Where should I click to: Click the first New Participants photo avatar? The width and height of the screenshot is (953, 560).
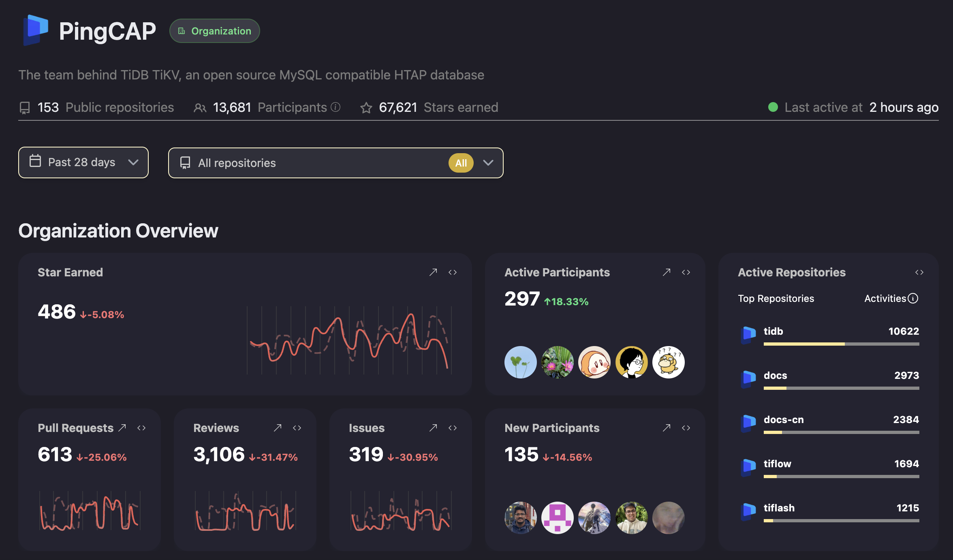pyautogui.click(x=521, y=518)
